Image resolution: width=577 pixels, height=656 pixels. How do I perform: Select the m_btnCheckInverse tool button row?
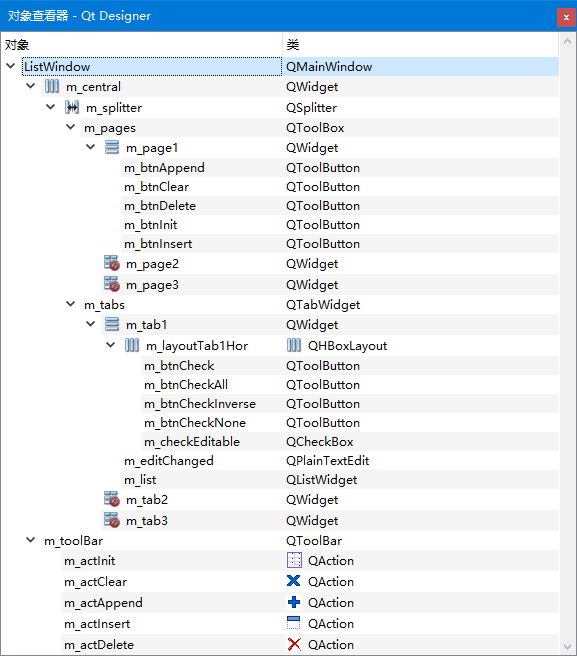200,404
